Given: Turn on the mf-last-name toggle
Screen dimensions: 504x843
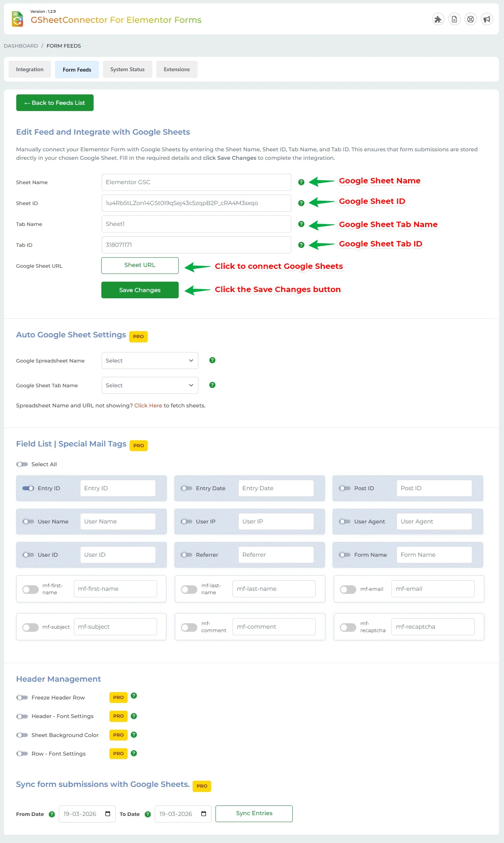Looking at the screenshot, I should 189,590.
